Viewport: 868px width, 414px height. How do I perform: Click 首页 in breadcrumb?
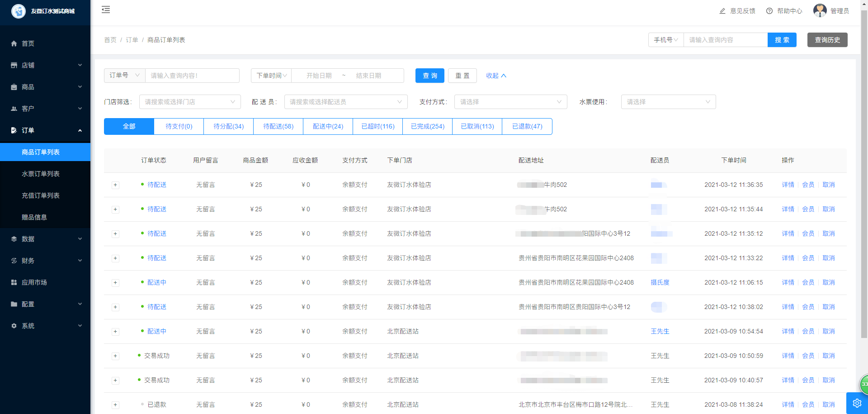point(110,40)
